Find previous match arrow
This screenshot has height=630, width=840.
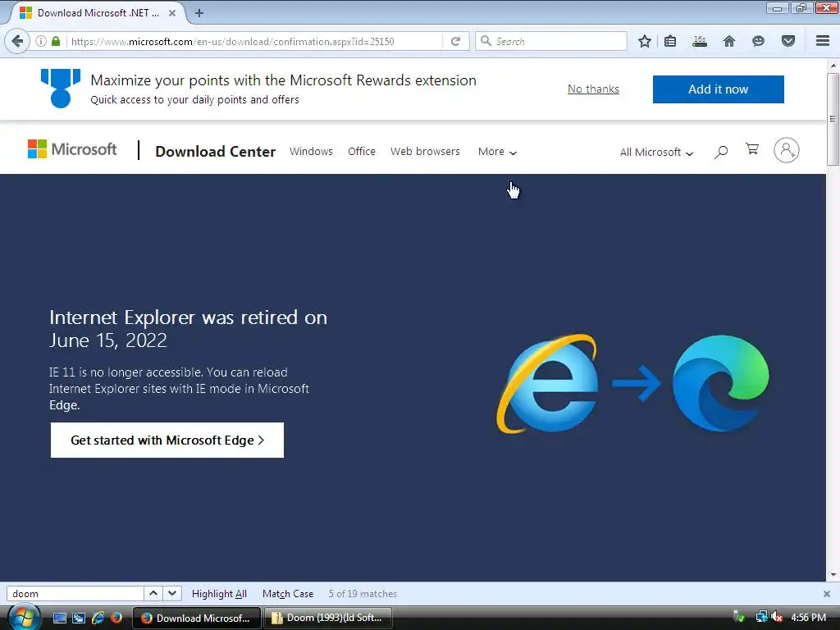(153, 593)
